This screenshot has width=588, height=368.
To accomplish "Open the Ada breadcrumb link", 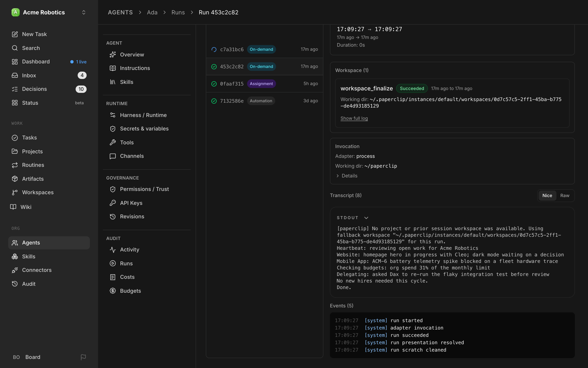I will tap(152, 12).
